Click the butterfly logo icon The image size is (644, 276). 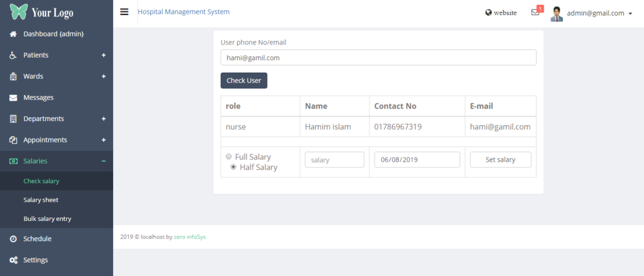pyautogui.click(x=19, y=13)
